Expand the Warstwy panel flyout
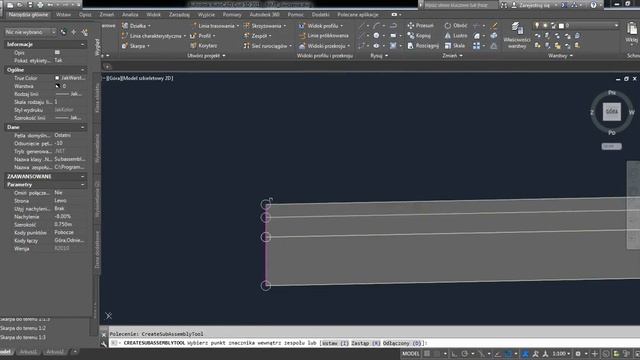The height and width of the screenshot is (360, 640). point(560,56)
